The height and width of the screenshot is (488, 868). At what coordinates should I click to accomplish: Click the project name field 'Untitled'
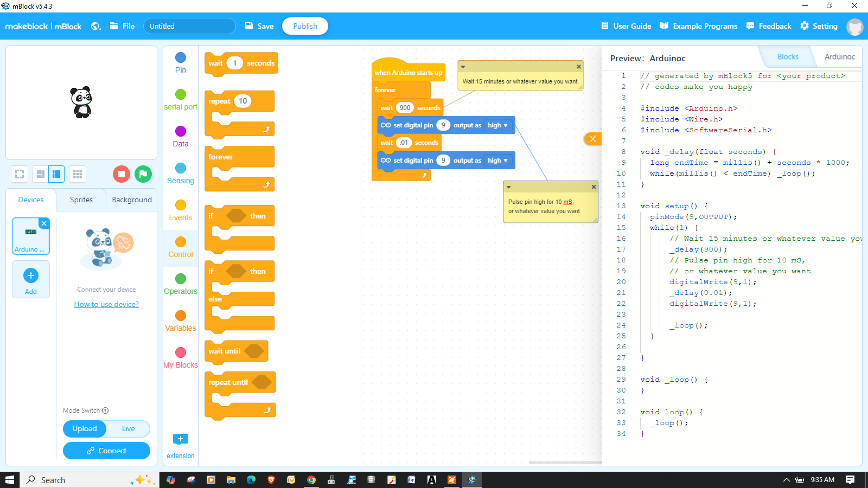coord(189,26)
